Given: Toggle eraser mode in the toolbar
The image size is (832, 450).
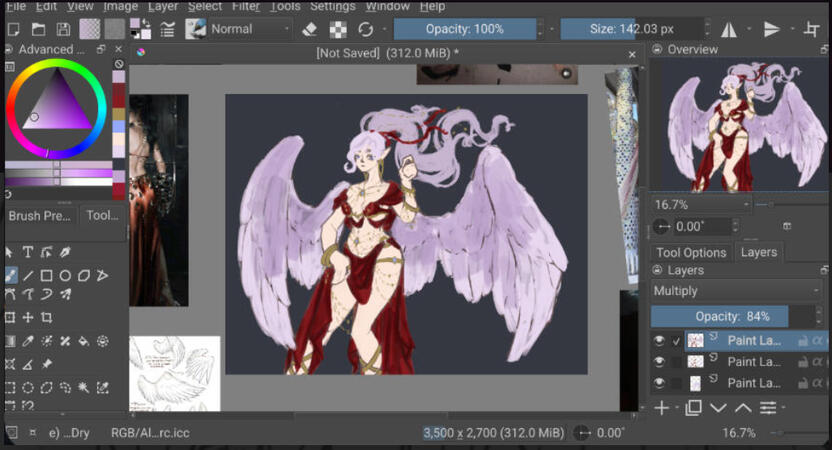Looking at the screenshot, I should click(x=310, y=29).
